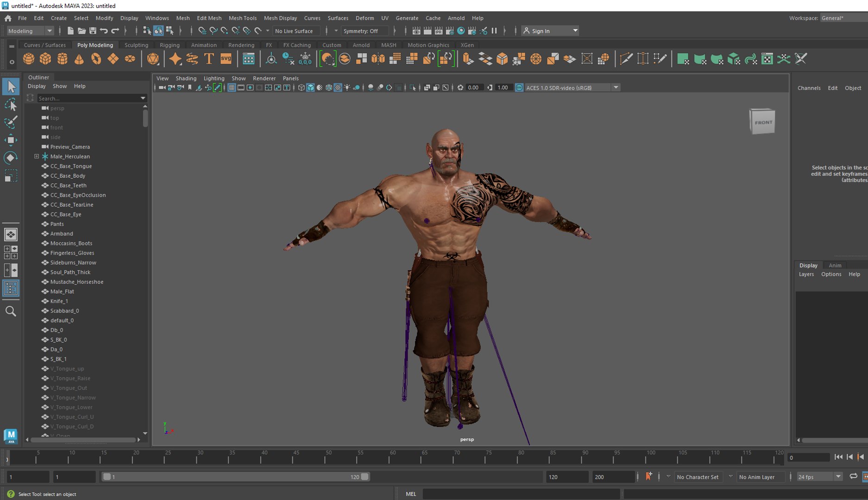Click the Outliner search field

click(x=91, y=98)
